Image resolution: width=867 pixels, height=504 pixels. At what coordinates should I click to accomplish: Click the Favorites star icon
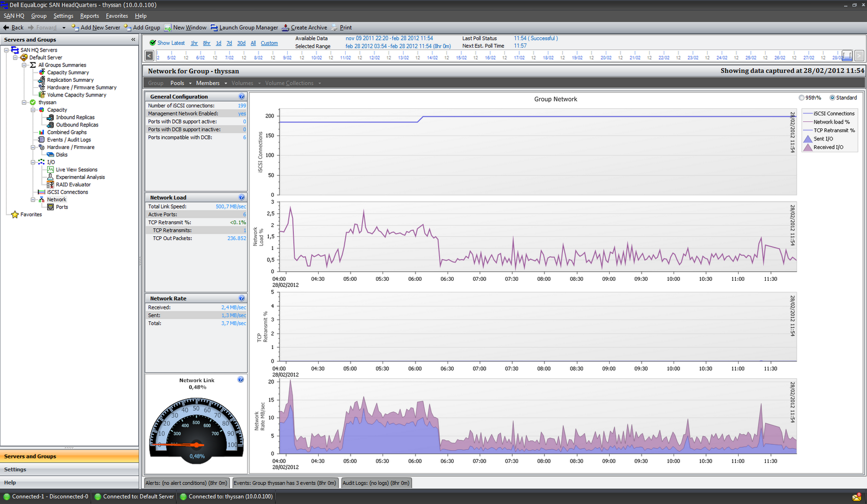[x=15, y=215]
